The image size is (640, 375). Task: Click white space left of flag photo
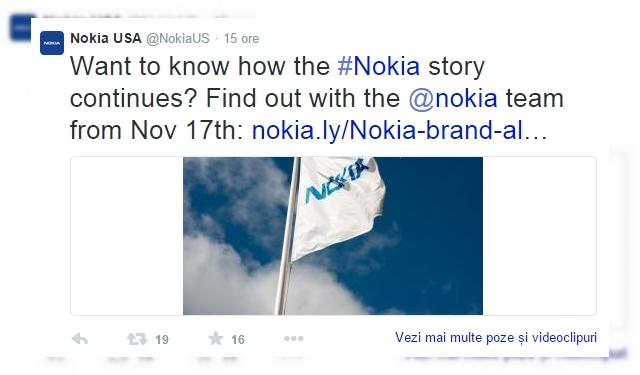tap(127, 236)
